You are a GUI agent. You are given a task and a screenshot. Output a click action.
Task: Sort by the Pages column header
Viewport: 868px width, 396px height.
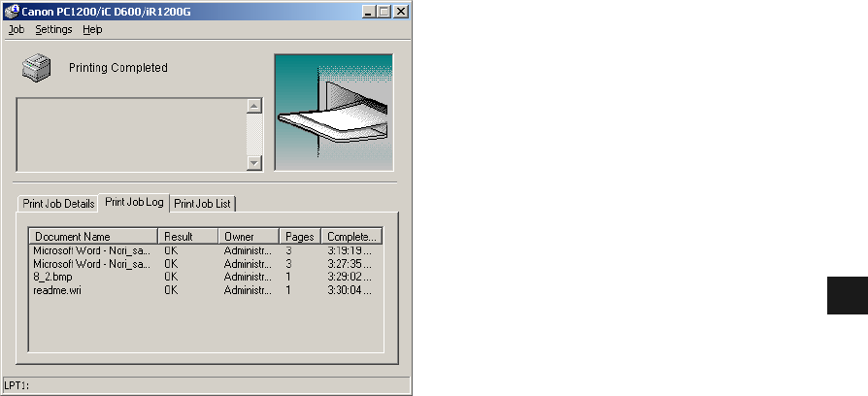300,237
